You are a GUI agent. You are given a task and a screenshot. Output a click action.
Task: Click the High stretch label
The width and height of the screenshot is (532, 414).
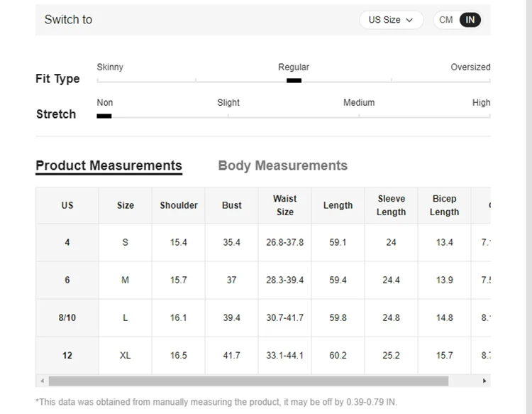[x=481, y=103]
